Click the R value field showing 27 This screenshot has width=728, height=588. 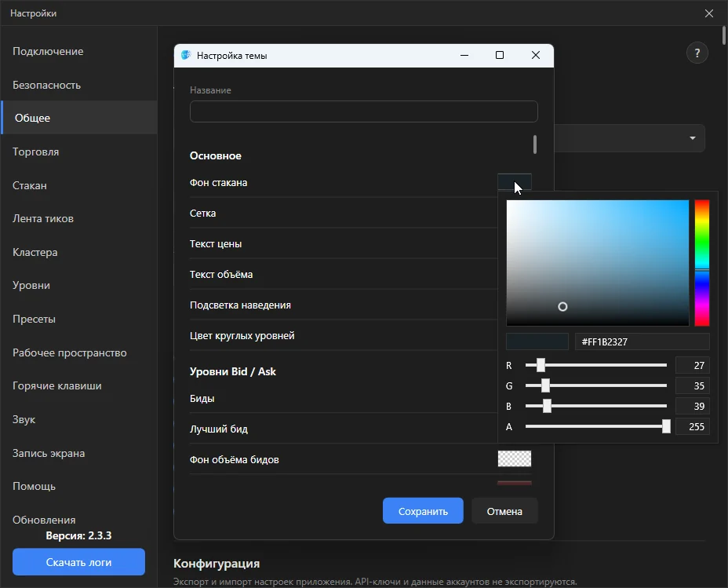[692, 366]
